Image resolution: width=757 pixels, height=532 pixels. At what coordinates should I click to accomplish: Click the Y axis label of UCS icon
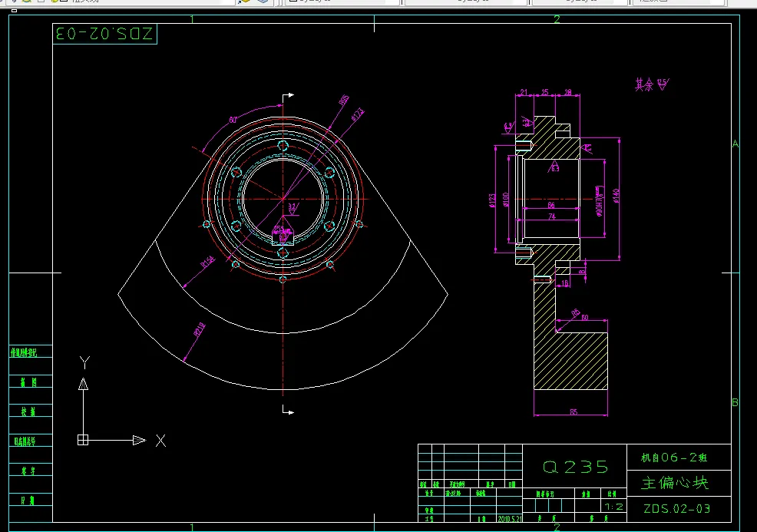coord(84,362)
